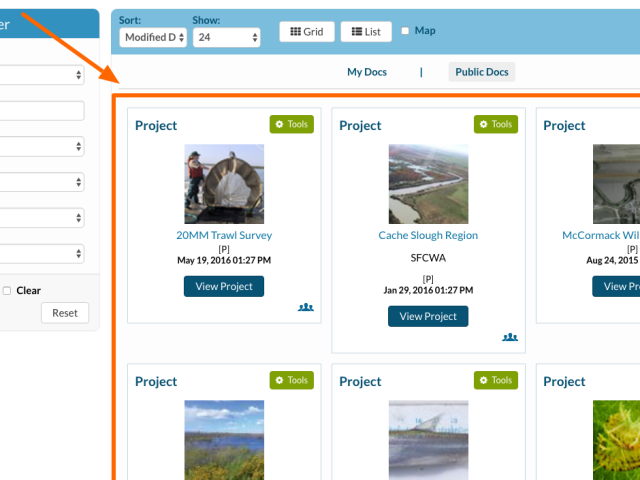
Task: Open Tools on second-row first project card
Action: [x=291, y=381]
